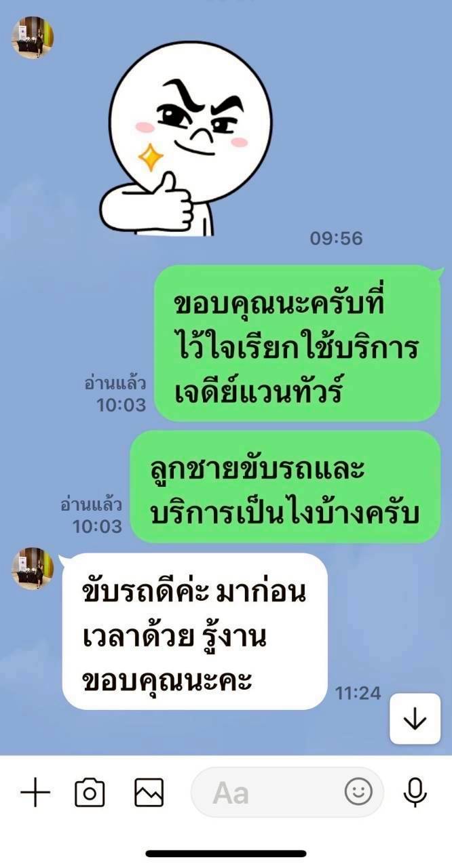Tap อ่านแล้ว read status of the second green message
The image size is (452, 868).
click(91, 505)
